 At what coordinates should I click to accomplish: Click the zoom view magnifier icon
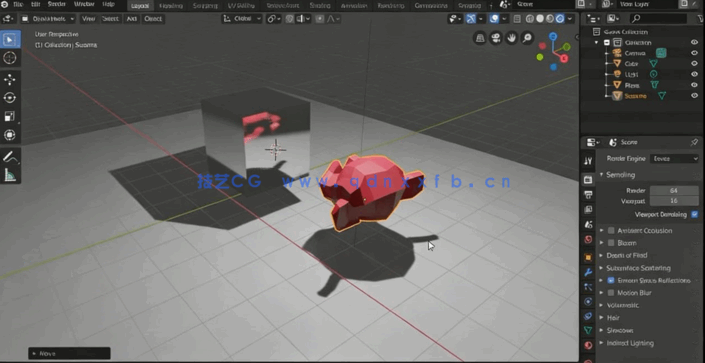point(527,38)
